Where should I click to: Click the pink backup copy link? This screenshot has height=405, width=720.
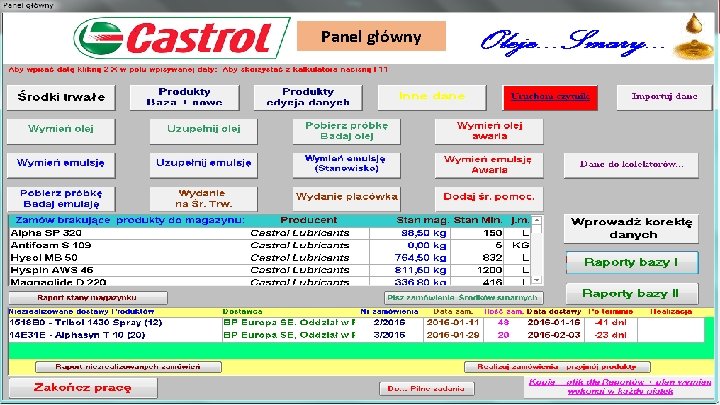click(620, 387)
